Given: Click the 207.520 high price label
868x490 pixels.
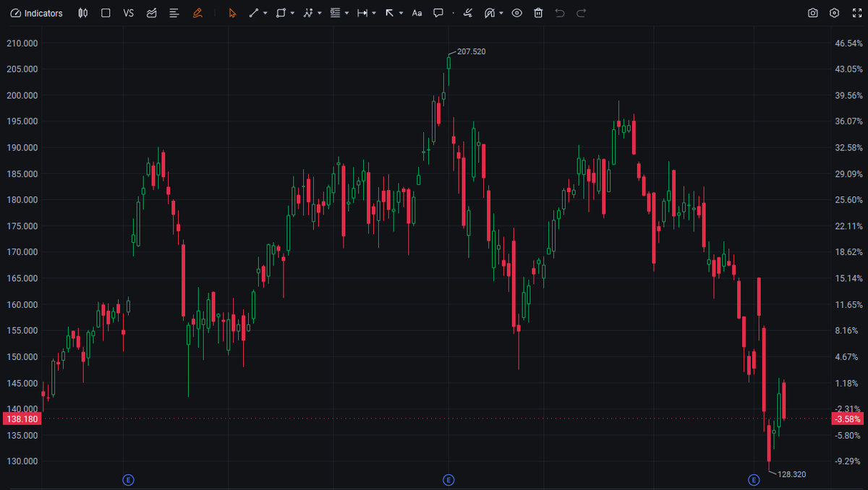Looking at the screenshot, I should [x=472, y=52].
